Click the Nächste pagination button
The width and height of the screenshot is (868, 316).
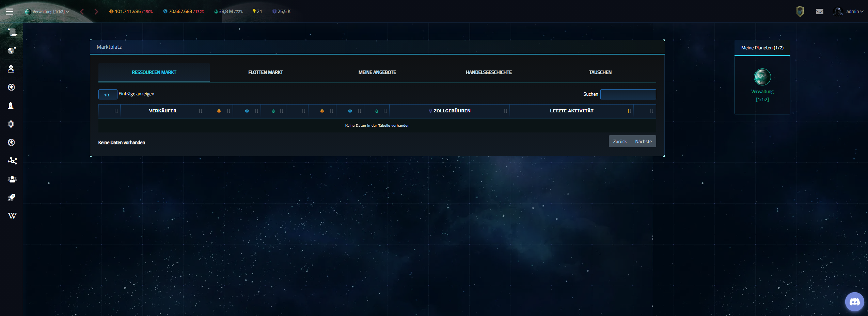643,141
